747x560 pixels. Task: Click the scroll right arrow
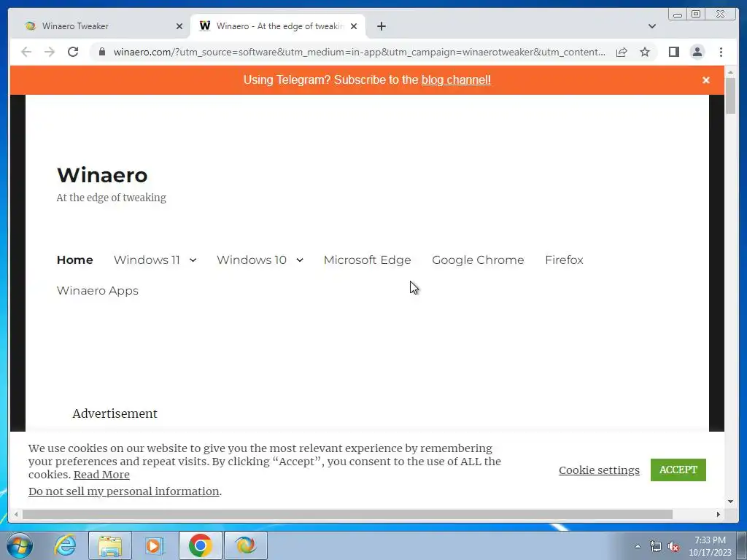[x=719, y=514]
